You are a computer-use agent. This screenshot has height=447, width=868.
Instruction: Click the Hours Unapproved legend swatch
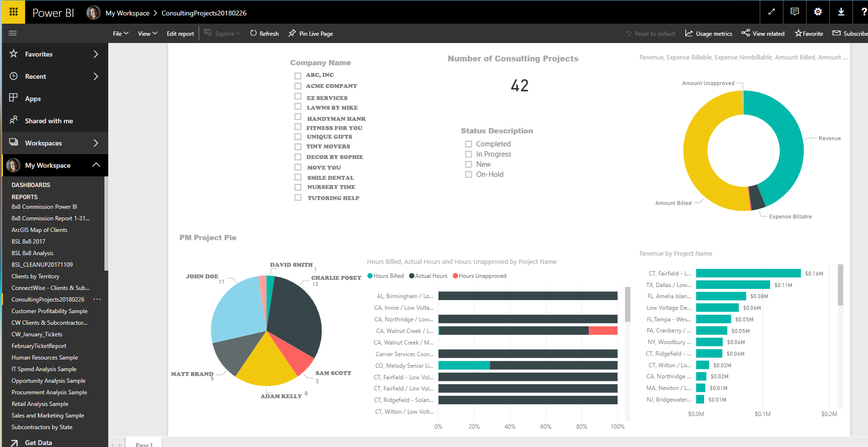pos(455,276)
